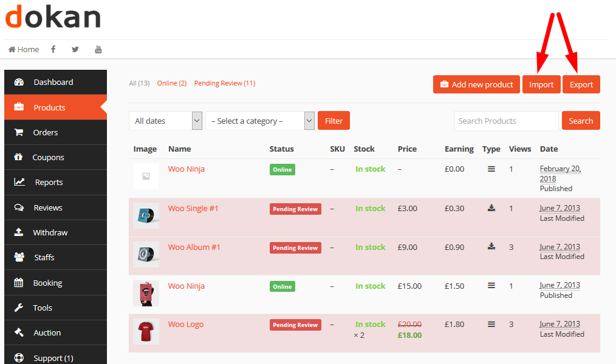Open Woo Logo product link
Viewport: 616px width, 364px height.
[x=186, y=325]
